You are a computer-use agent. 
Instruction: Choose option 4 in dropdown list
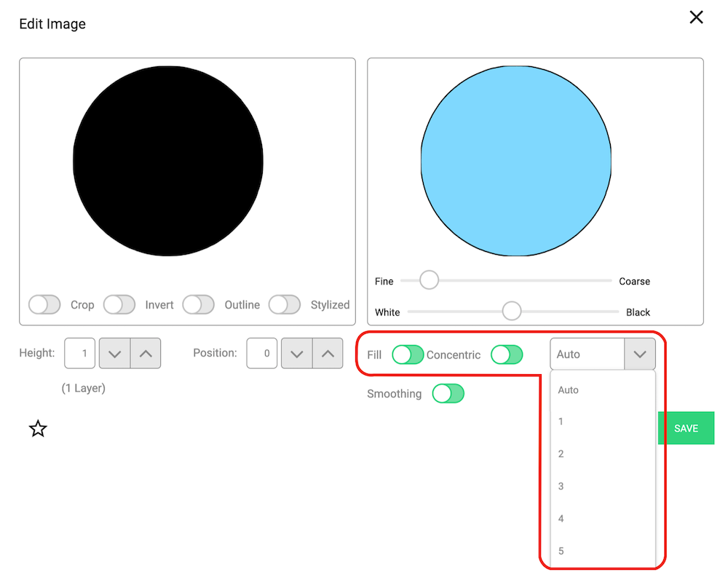pyautogui.click(x=603, y=518)
